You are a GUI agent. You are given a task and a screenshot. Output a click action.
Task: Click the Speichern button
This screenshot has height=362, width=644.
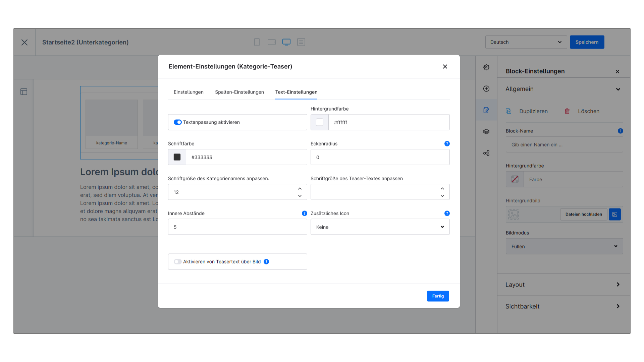(x=587, y=42)
